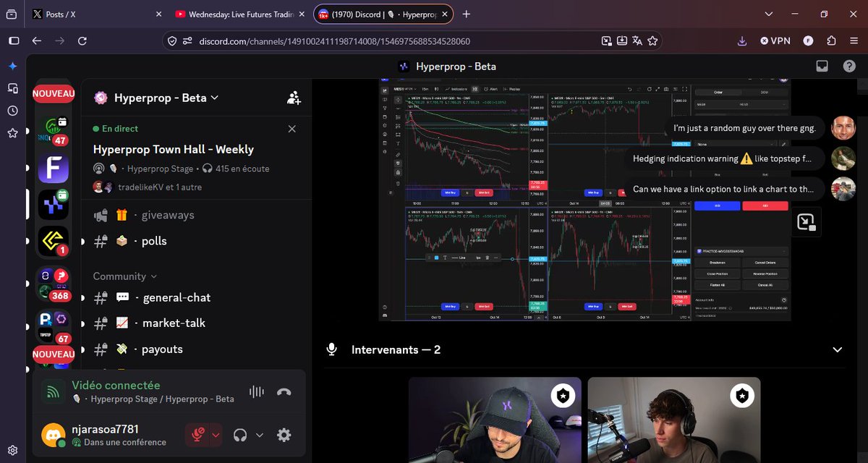Open browser extensions puzzle icon
868x463 pixels.
pyautogui.click(x=831, y=41)
